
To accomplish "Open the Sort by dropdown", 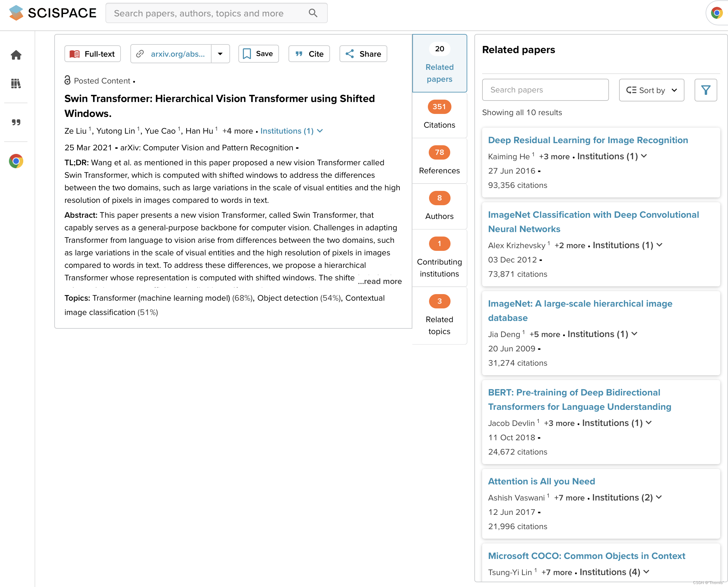I will 652,90.
